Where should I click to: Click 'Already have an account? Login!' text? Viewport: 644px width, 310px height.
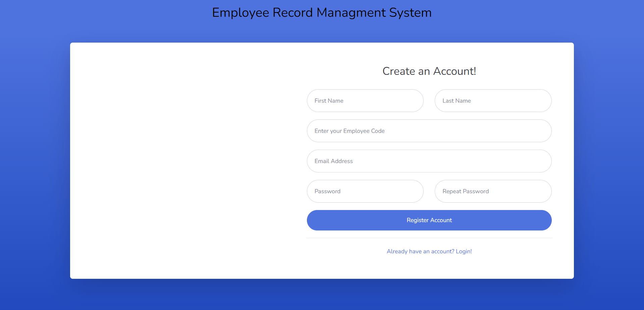point(429,251)
